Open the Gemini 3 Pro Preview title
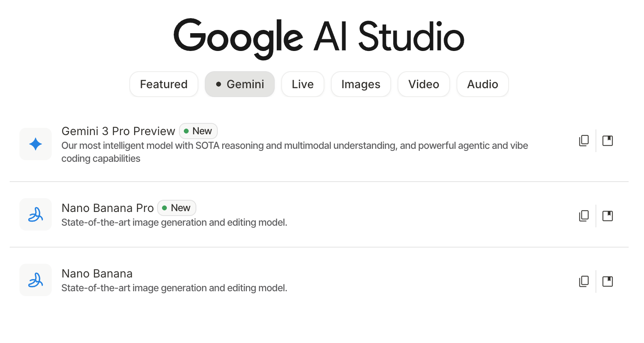Screen dimensions: 644x343 118,131
